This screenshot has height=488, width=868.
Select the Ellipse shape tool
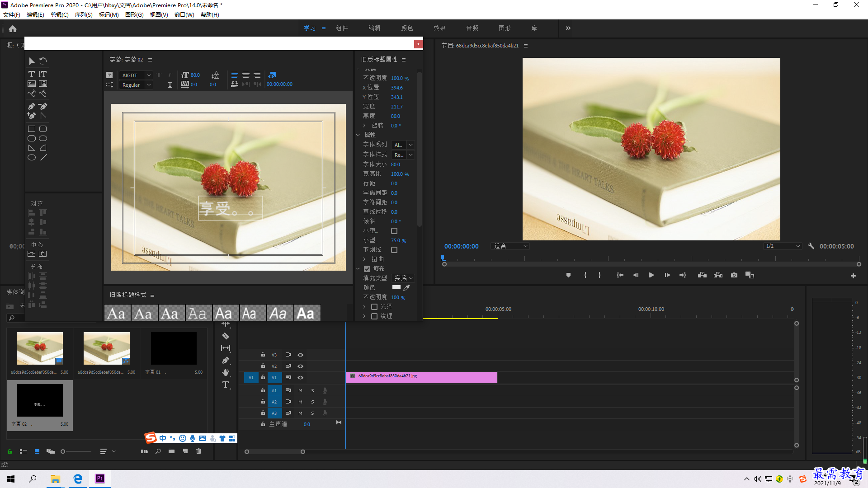32,158
